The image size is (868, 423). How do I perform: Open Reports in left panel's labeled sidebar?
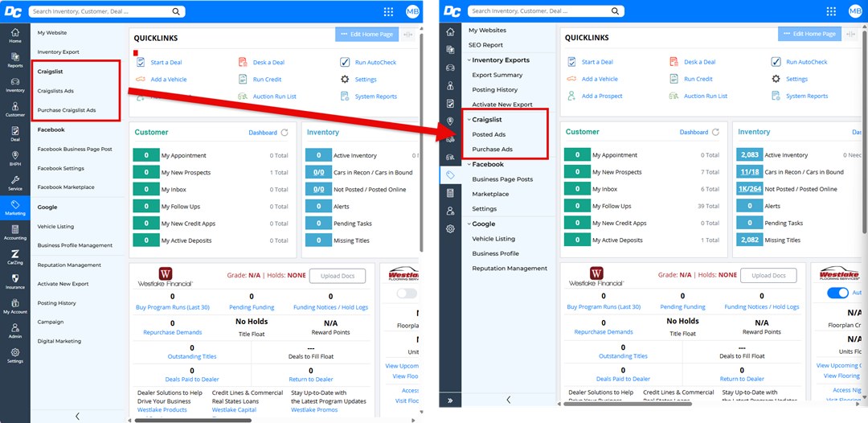click(15, 60)
